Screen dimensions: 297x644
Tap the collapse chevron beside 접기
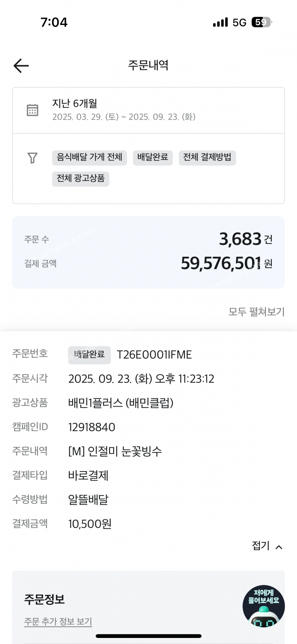(279, 547)
